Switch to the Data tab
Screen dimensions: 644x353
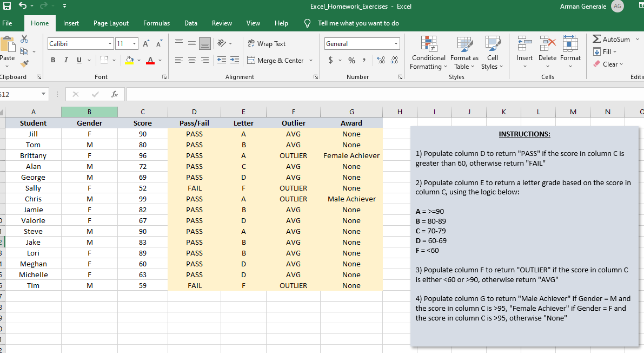[190, 23]
